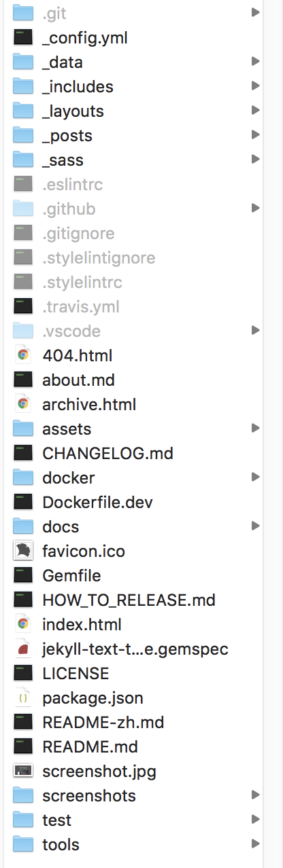Click the Chrome icon next to index.html
This screenshot has width=283, height=868.
23,624
